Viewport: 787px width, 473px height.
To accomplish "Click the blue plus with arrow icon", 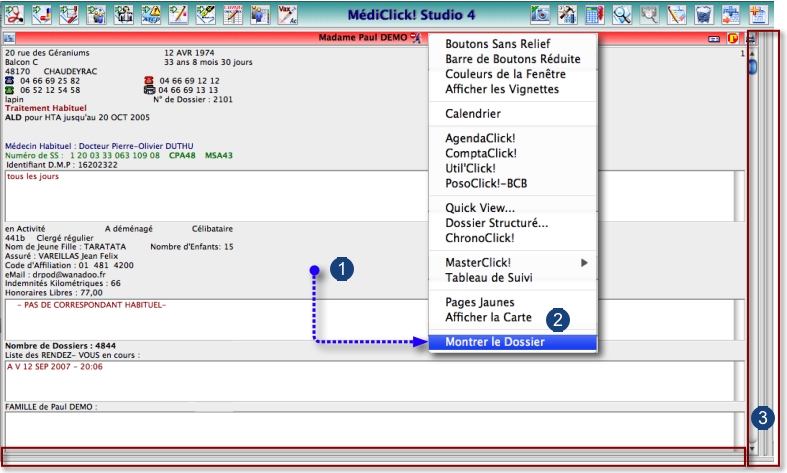I will 731,15.
